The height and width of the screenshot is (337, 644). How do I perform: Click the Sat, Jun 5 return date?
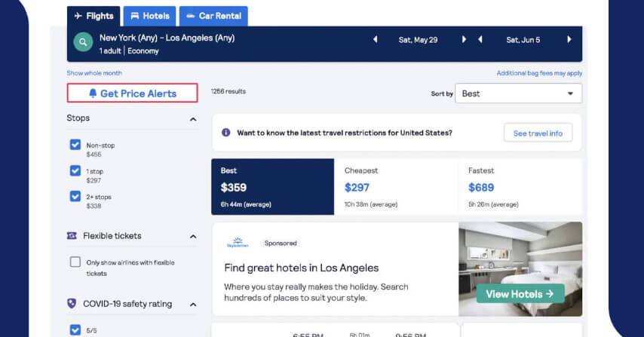523,40
